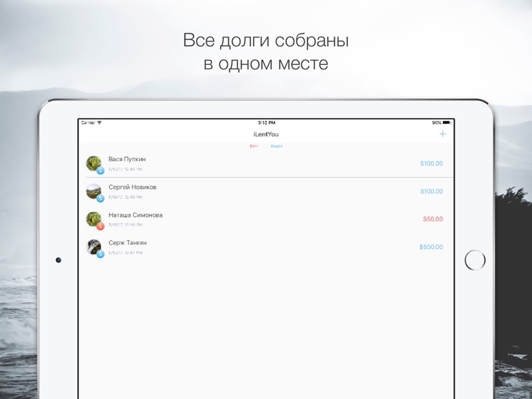
Task: Tap Вася Пупкин's $100.00 amount
Action: coord(431,163)
